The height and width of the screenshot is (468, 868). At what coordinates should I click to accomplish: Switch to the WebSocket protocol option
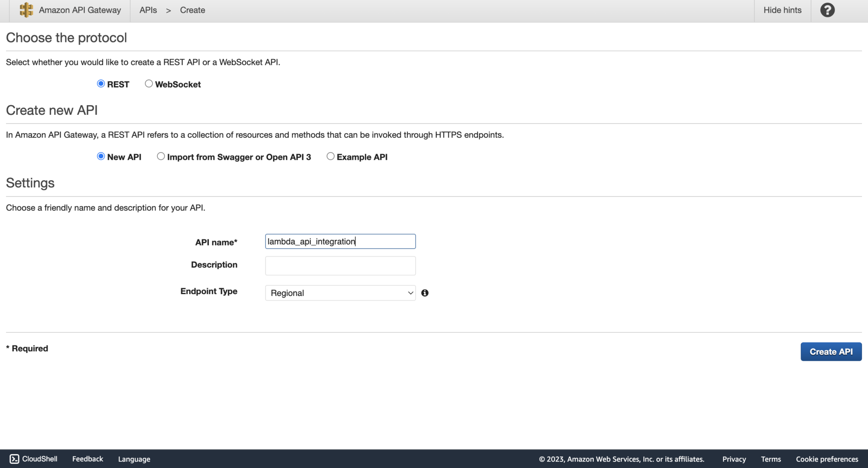(149, 84)
